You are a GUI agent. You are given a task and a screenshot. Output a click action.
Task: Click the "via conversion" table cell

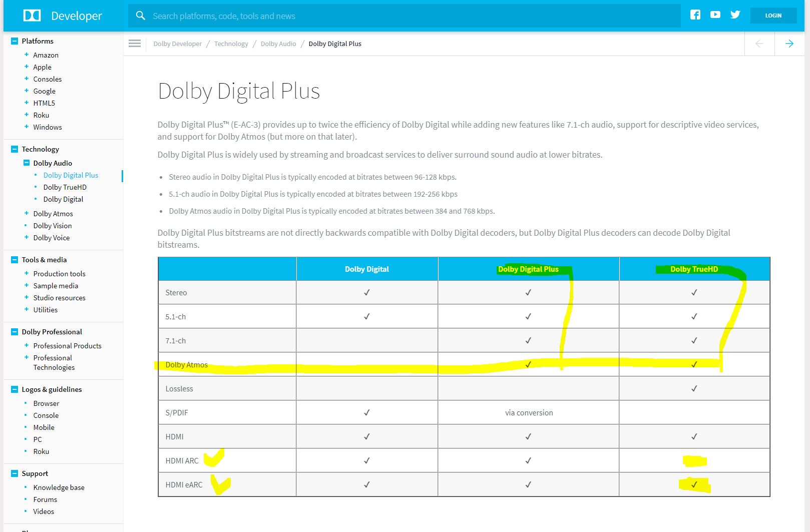(x=529, y=413)
